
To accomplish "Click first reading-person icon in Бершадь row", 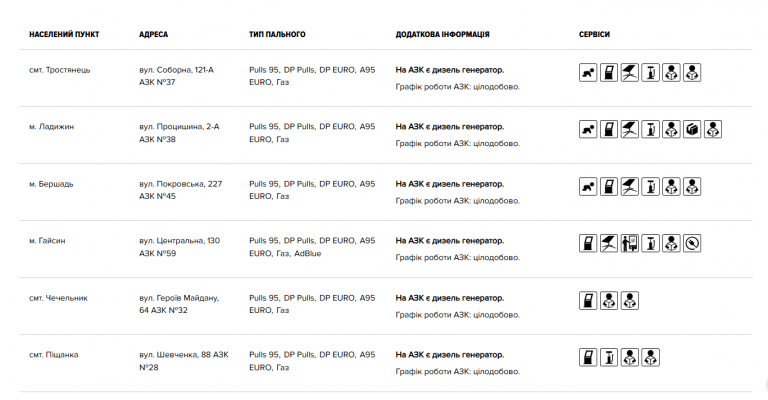I will point(671,187).
